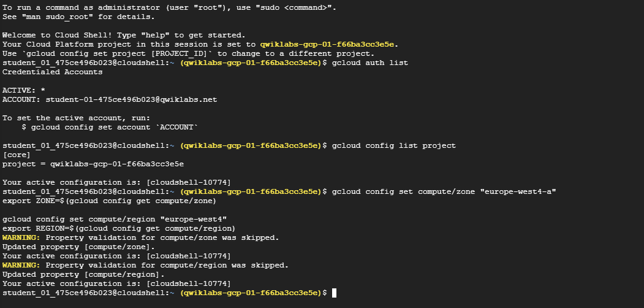Viewport: 644px width, 308px height.
Task: Click the 'project = qwiklabs-gcp-01' output line
Action: pos(93,164)
